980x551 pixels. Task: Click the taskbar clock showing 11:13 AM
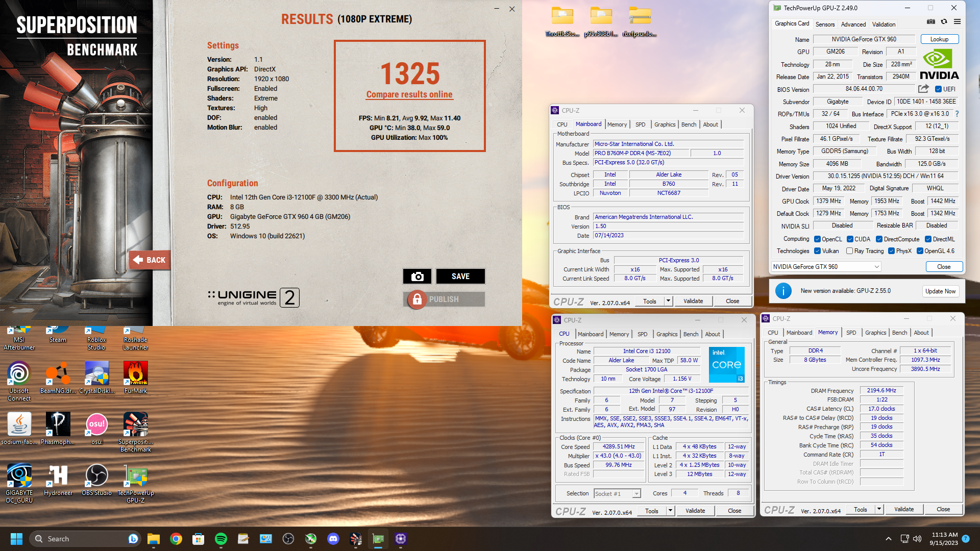point(944,539)
